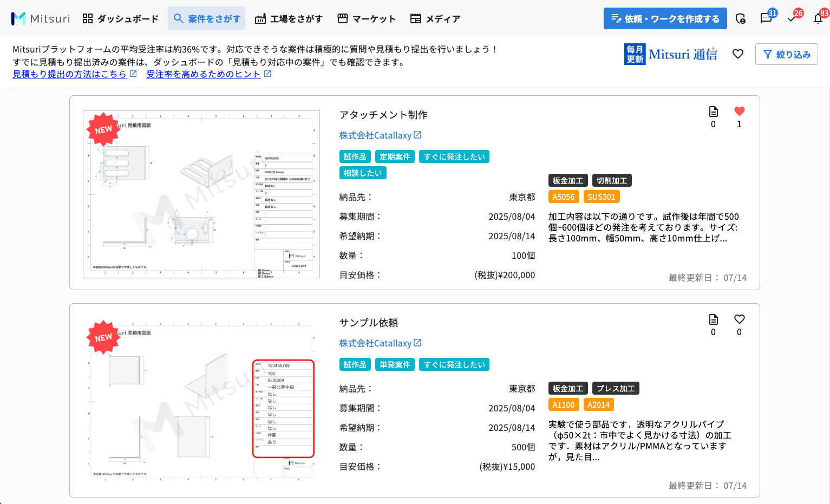
Task: Click the 相談したい tag
Action: coord(363,173)
